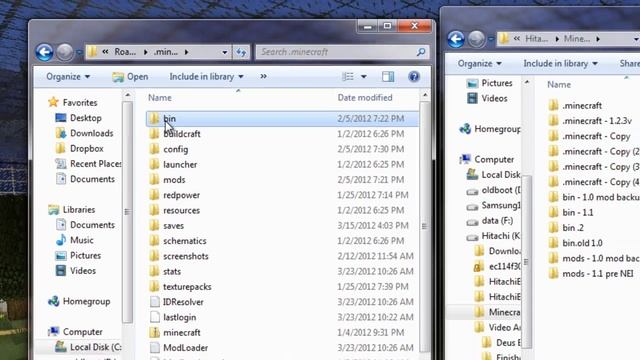The image size is (640, 360).
Task: Toggle the preview pane button
Action: pos(388,76)
